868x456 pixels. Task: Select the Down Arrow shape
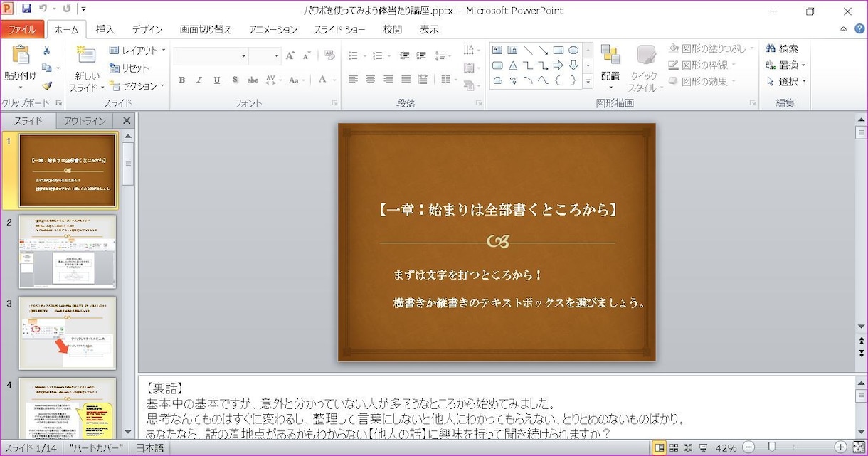point(573,65)
